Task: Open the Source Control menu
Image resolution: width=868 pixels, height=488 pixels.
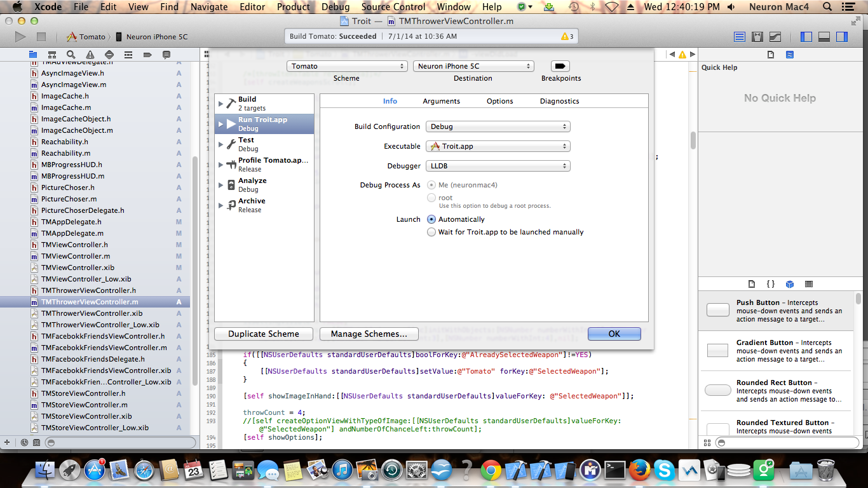Action: [393, 7]
